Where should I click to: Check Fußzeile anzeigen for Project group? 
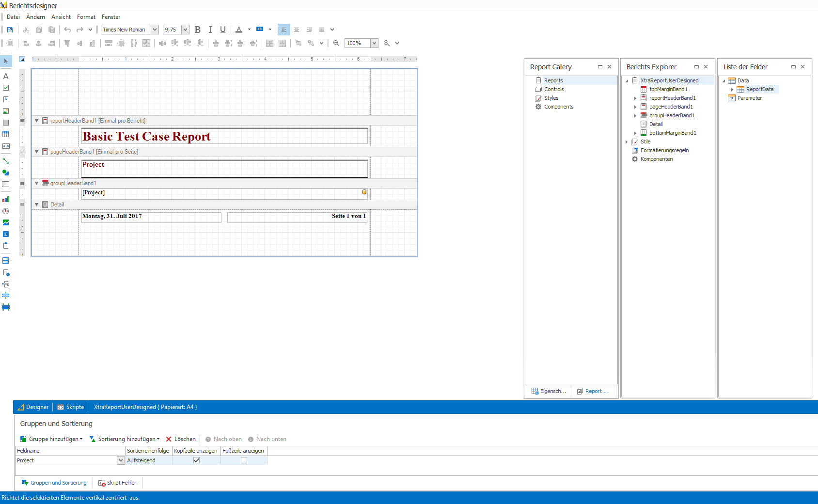[244, 460]
